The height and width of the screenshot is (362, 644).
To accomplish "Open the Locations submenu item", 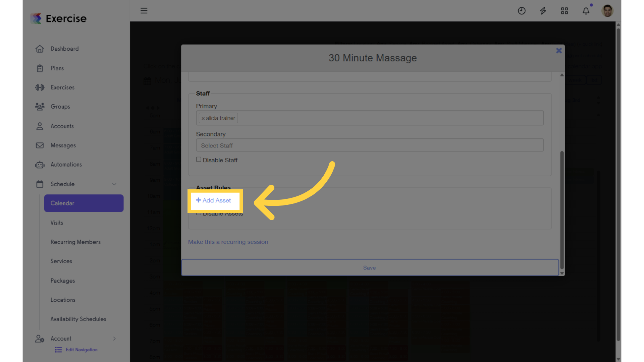I will [x=63, y=300].
